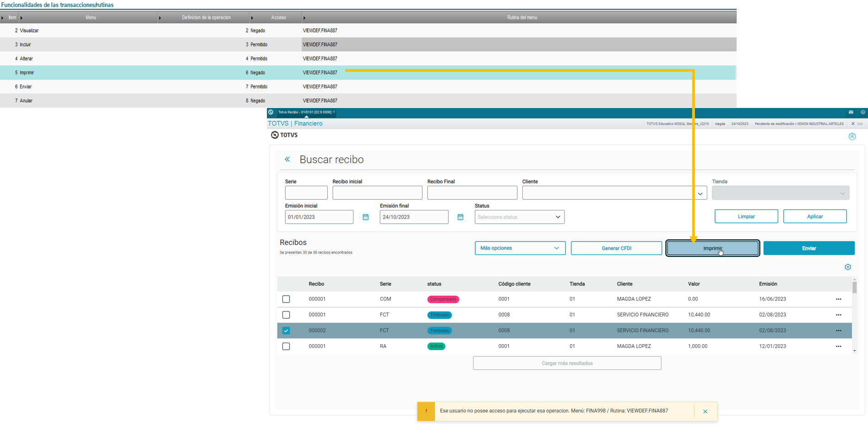This screenshot has width=868, height=426.
Task: Click the Generar CFDI button
Action: (616, 248)
